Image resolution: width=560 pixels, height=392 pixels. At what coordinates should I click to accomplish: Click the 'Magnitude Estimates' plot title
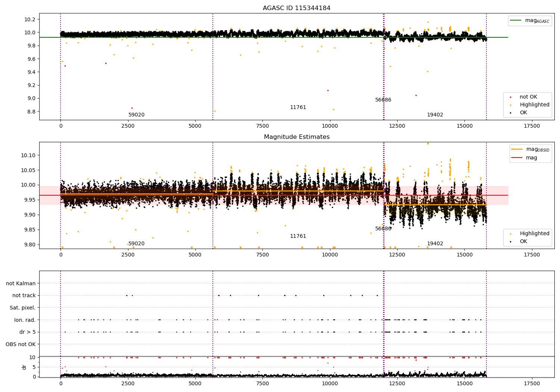pyautogui.click(x=296, y=137)
